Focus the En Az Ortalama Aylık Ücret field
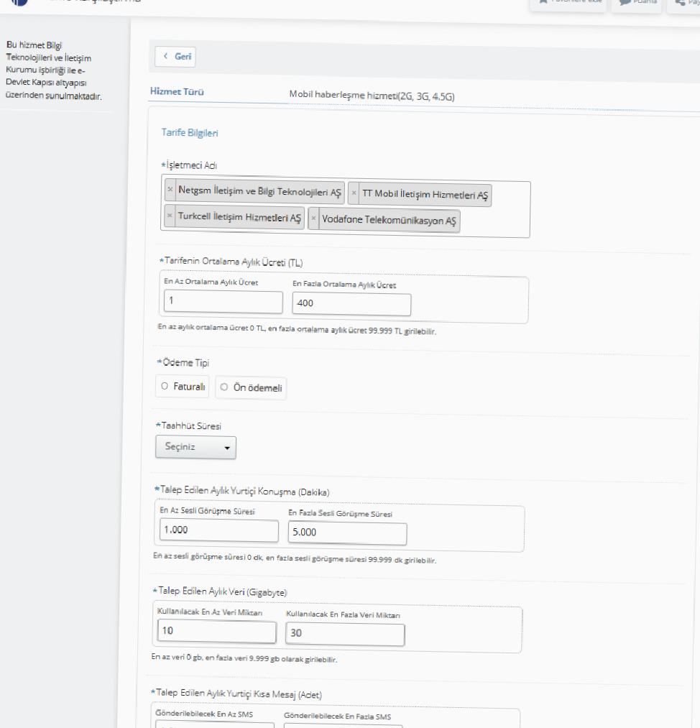Viewport: 700px width, 728px height. click(224, 301)
